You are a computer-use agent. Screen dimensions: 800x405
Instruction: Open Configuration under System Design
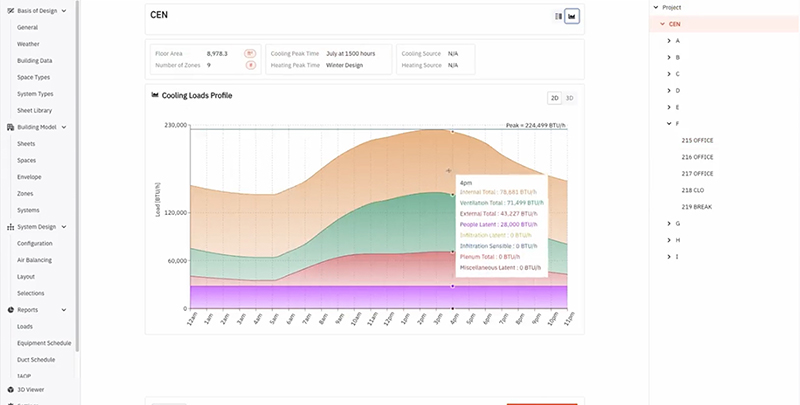[x=35, y=243]
